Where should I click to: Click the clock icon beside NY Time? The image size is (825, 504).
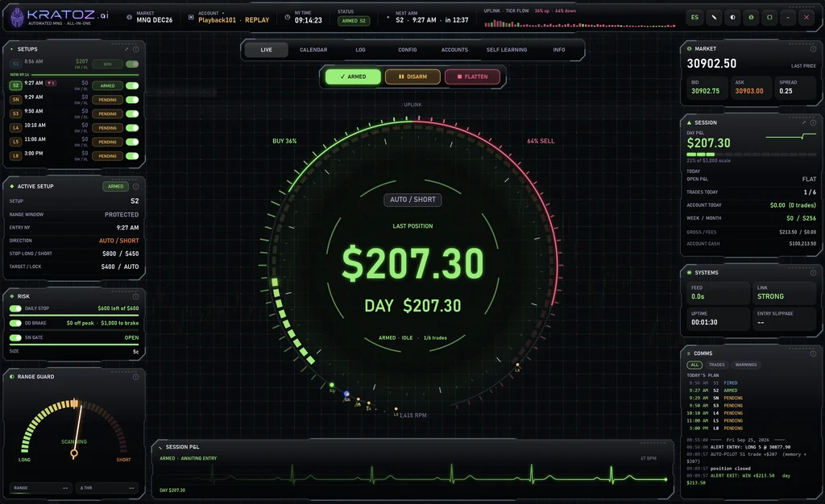pos(288,18)
